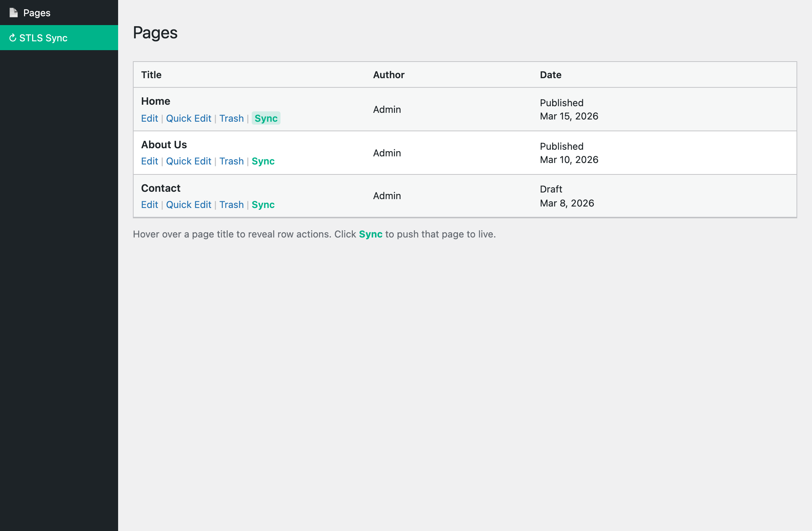Click Edit link for the Home page
The image size is (812, 531).
[149, 118]
